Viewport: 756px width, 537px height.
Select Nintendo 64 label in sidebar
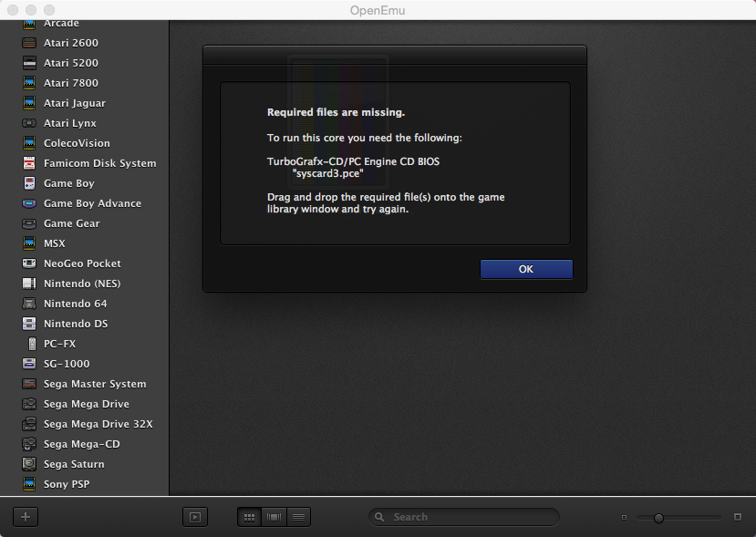click(x=75, y=304)
